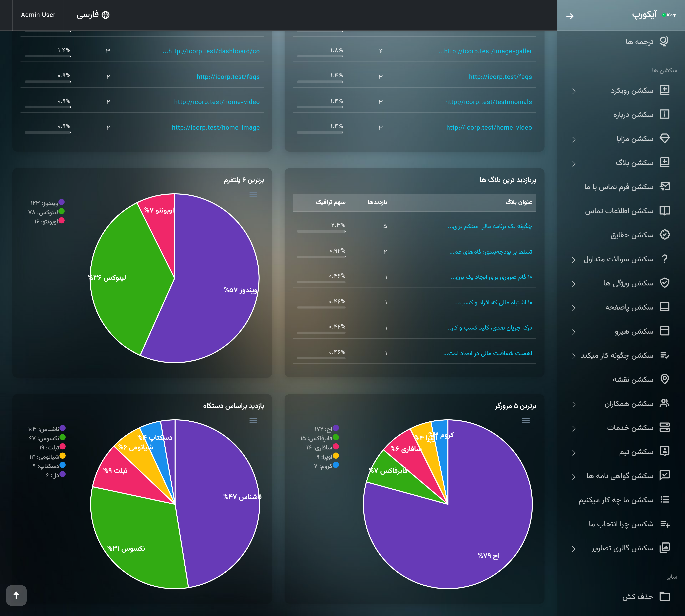Open the Farsi language selector

tap(93, 15)
